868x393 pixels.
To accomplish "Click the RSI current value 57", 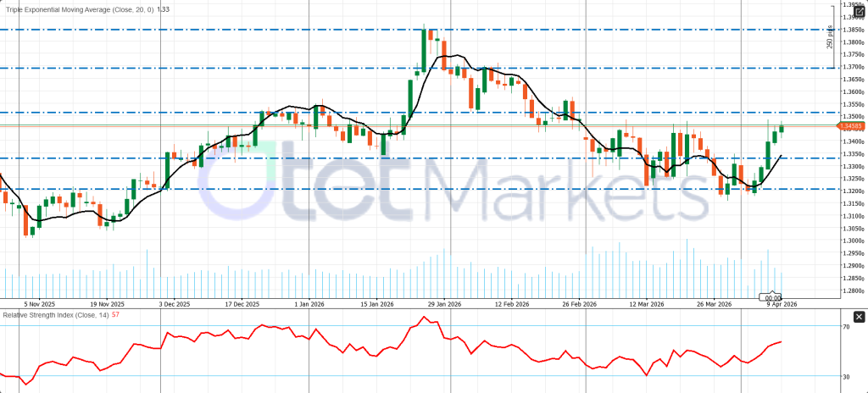I will tap(114, 315).
